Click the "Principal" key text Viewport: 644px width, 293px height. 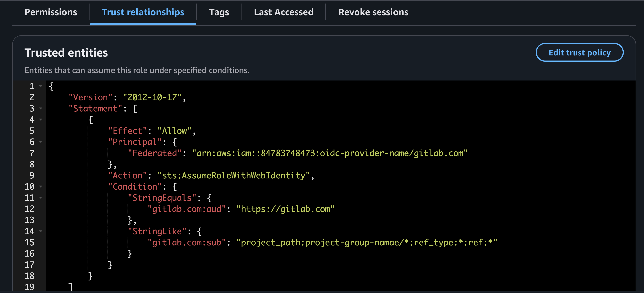point(135,142)
